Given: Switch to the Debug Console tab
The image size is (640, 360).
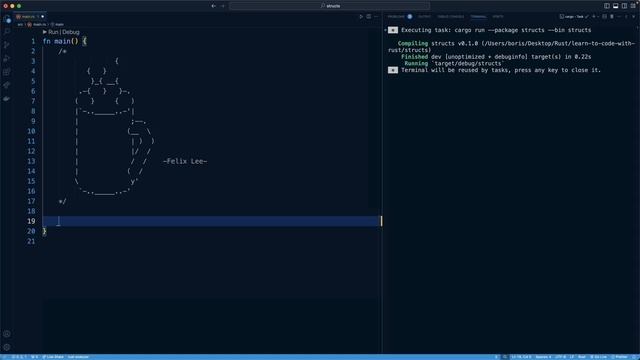Looking at the screenshot, I should [x=451, y=17].
